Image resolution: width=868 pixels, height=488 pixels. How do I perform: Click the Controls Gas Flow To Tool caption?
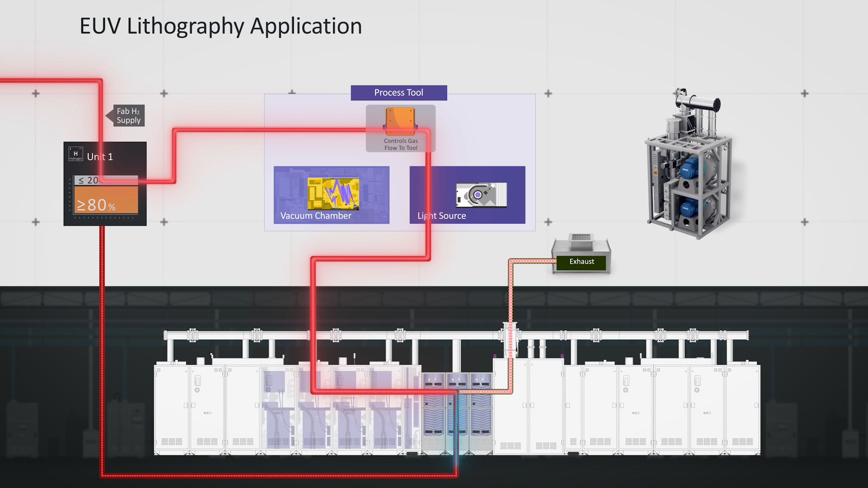401,145
